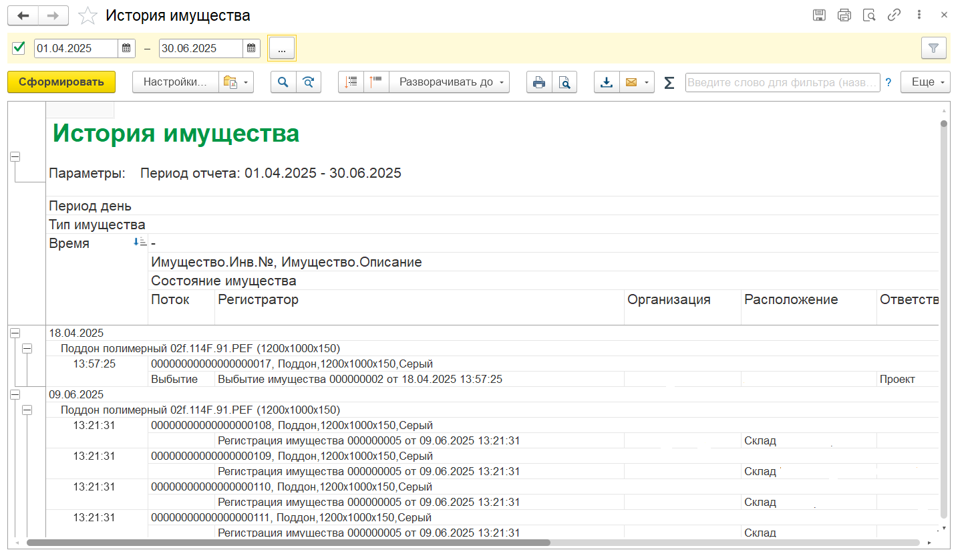Uncheck the period checkbox
This screenshot has height=554, width=980.
click(x=19, y=47)
